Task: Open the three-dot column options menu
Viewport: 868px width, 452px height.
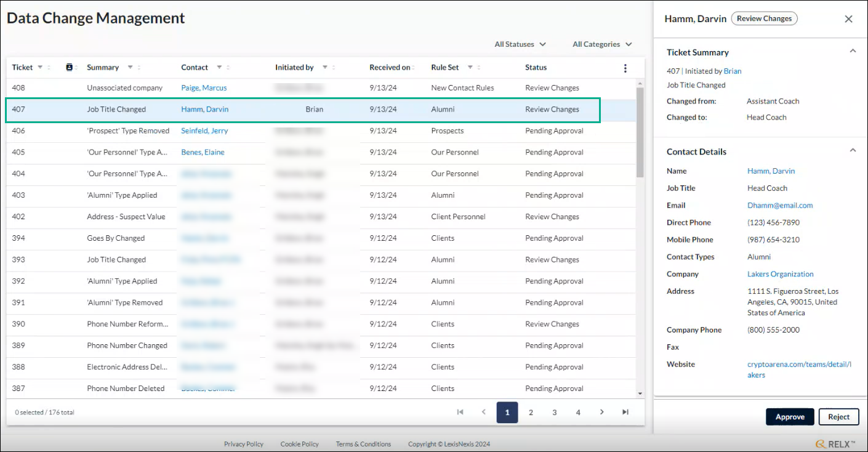Action: pyautogui.click(x=625, y=68)
